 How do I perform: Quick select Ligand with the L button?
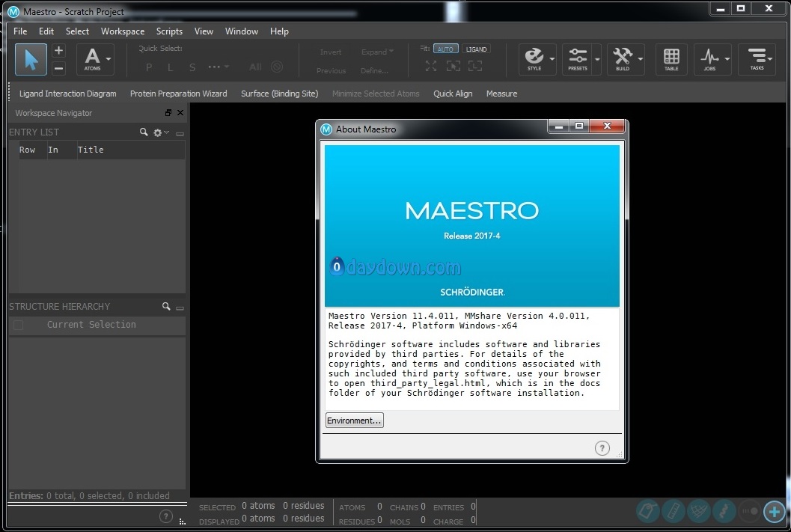tap(171, 67)
